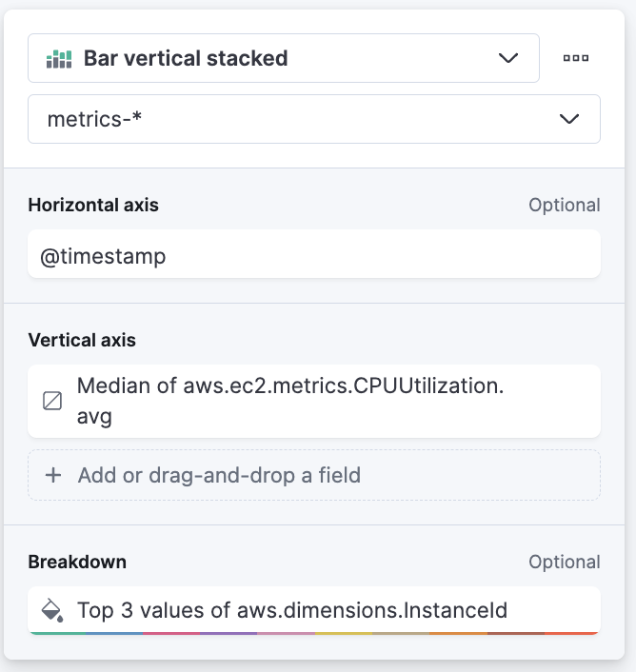Screen dimensions: 636x672
Task: Click the blue segment of color palette strip
Action: click(114, 632)
